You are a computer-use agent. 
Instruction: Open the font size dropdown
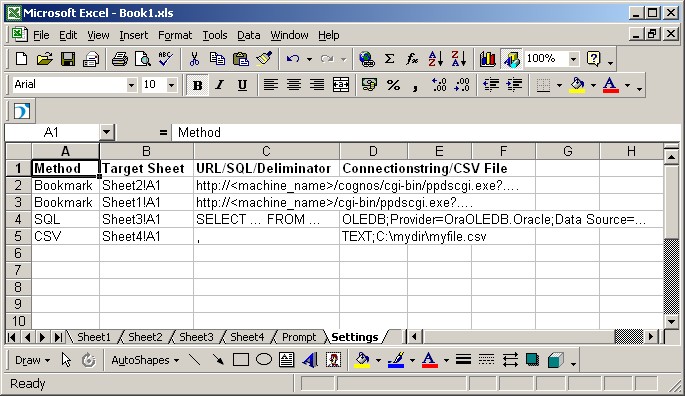coord(172,85)
